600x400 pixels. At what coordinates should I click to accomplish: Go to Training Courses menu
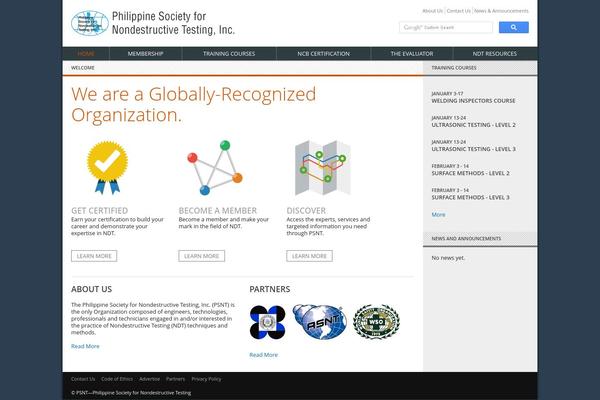click(229, 54)
